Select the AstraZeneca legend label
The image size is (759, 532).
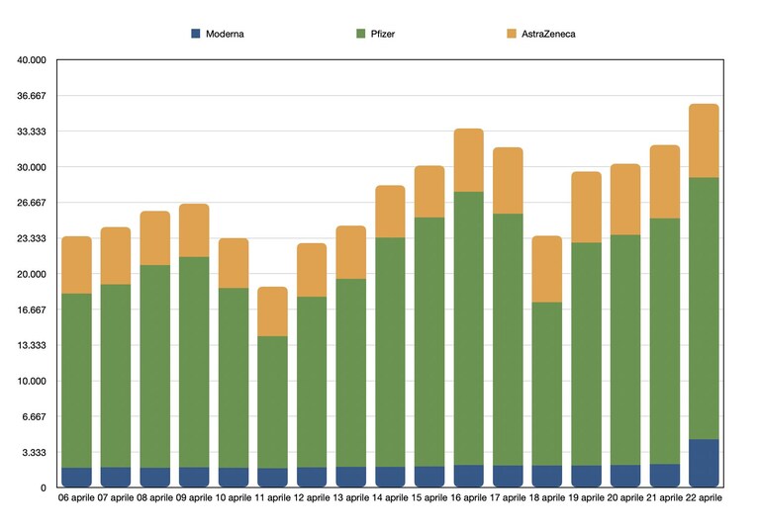pos(548,34)
